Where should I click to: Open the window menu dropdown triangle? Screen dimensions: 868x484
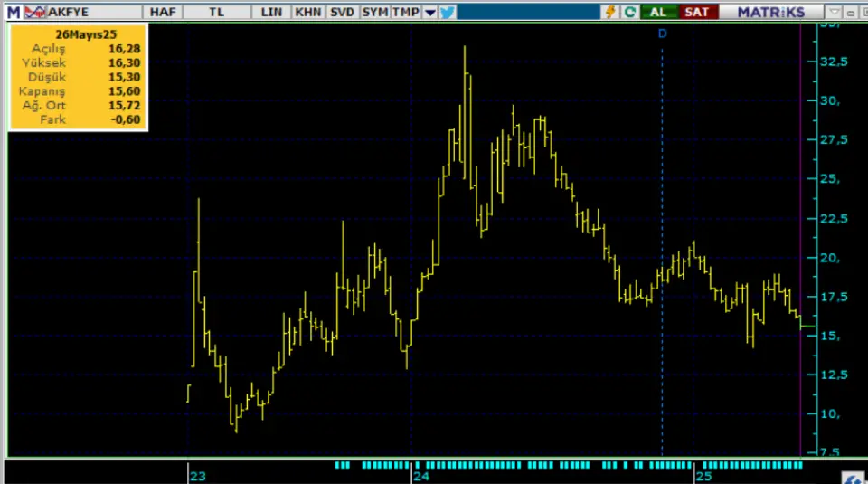pos(834,12)
